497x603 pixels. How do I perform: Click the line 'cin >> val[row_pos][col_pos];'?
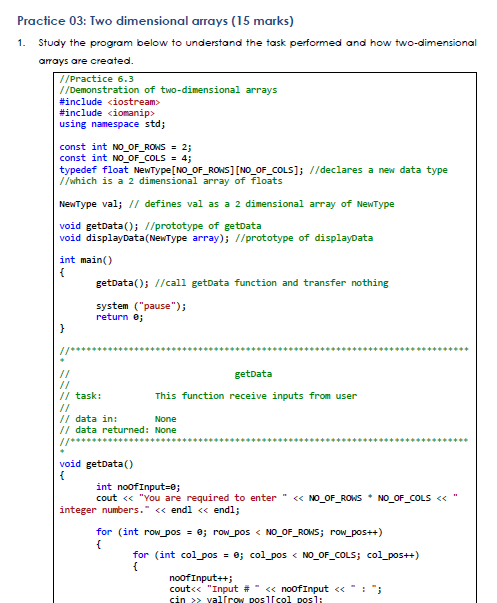tap(246, 600)
